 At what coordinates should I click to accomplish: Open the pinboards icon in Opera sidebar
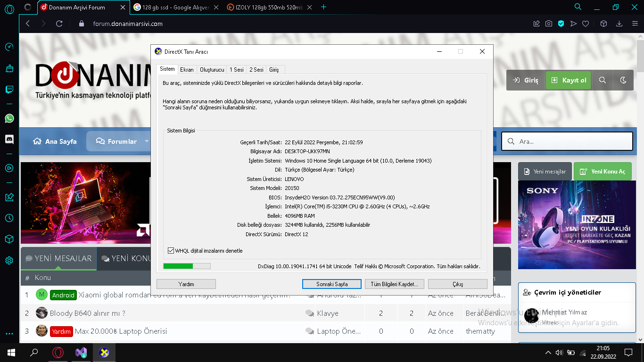[x=9, y=197]
